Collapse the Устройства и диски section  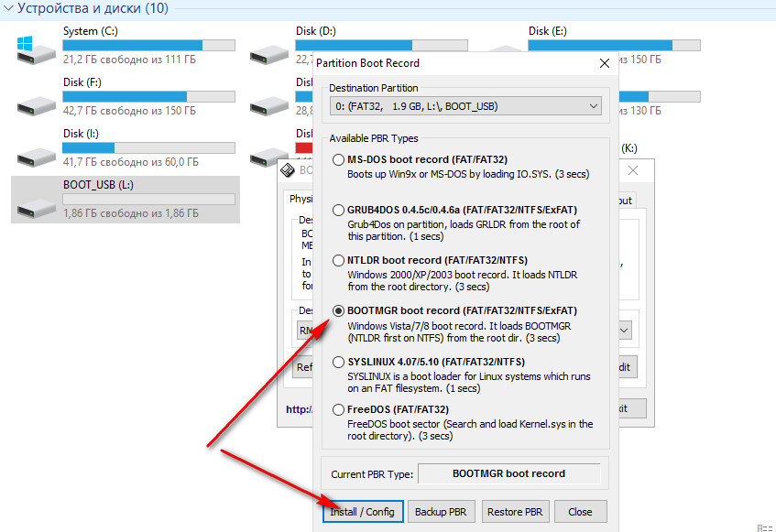pos(5,11)
